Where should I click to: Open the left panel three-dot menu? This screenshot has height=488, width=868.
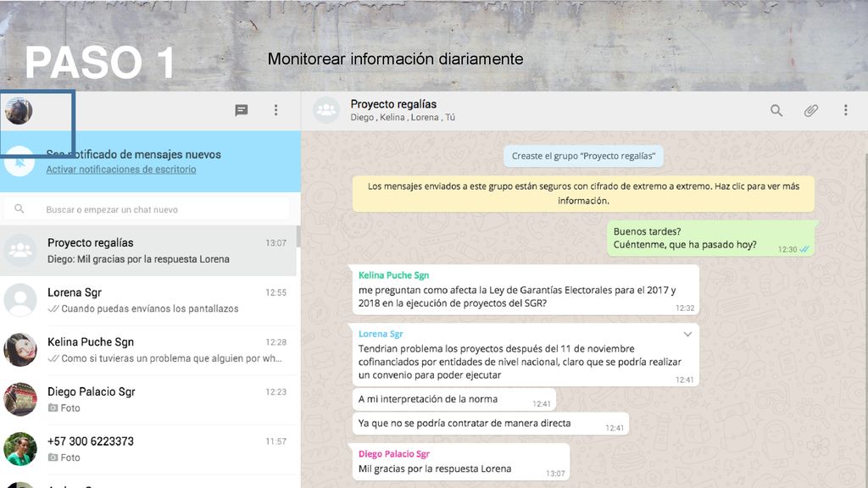click(x=275, y=110)
